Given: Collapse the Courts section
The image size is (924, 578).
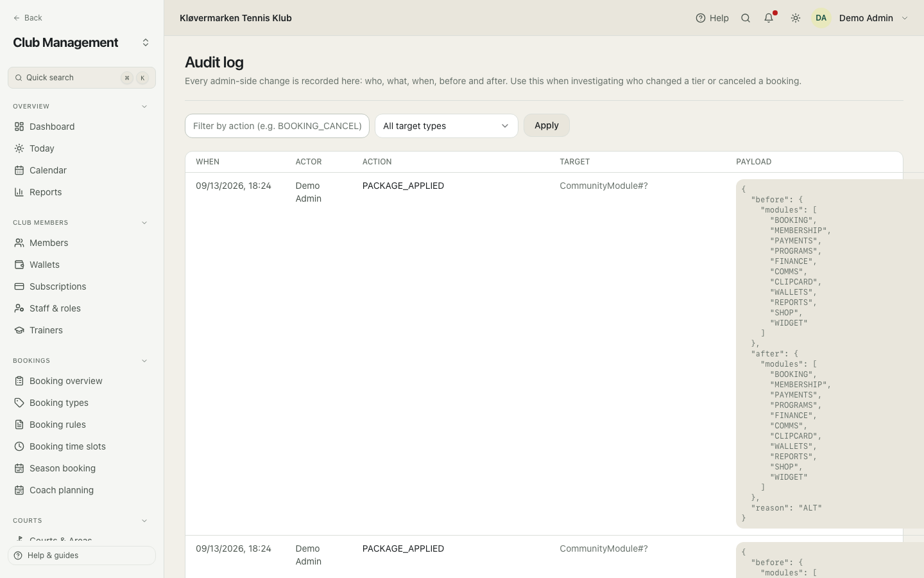Looking at the screenshot, I should click(x=144, y=521).
